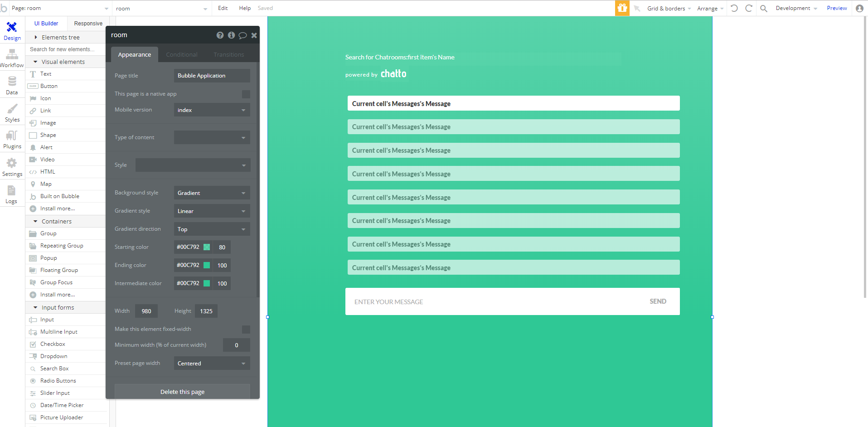The width and height of the screenshot is (868, 427).
Task: Open the Settings section
Action: [12, 167]
